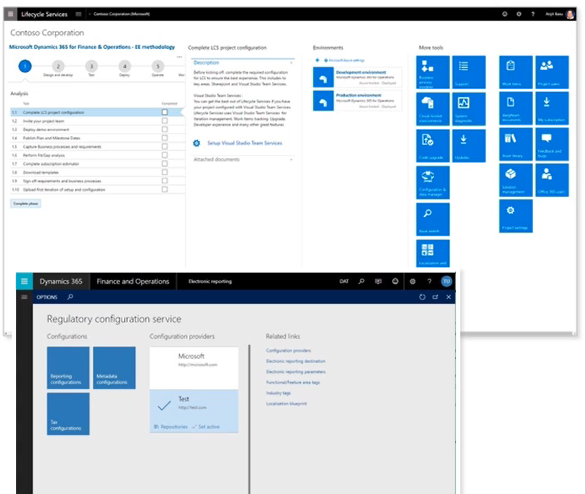Open settings gear in Lifecycle Services header

[x=519, y=14]
